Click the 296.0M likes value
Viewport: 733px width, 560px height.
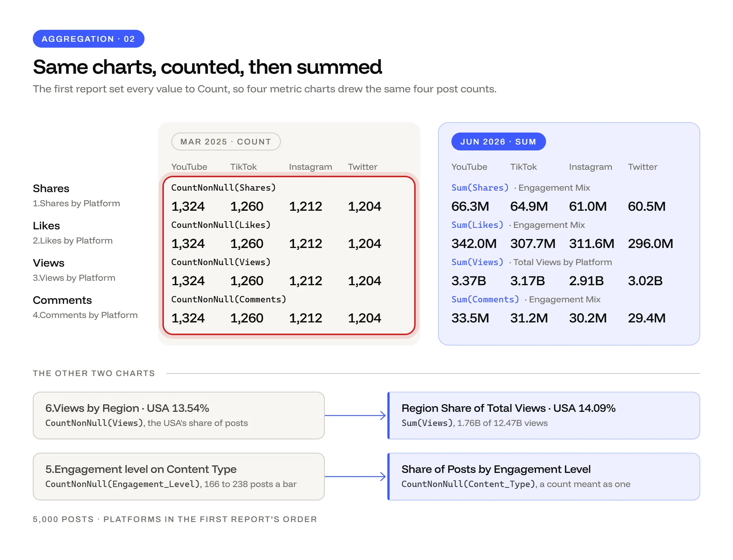tap(651, 244)
